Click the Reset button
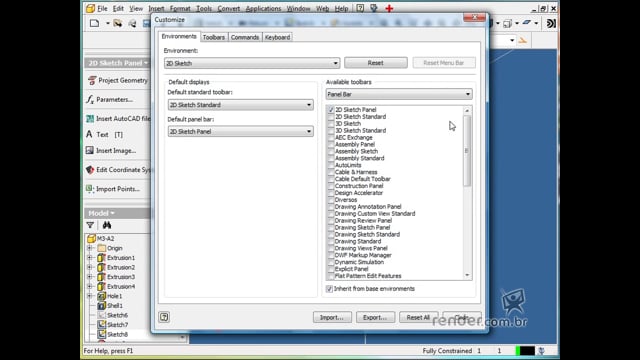This screenshot has height=360, width=640. click(376, 63)
